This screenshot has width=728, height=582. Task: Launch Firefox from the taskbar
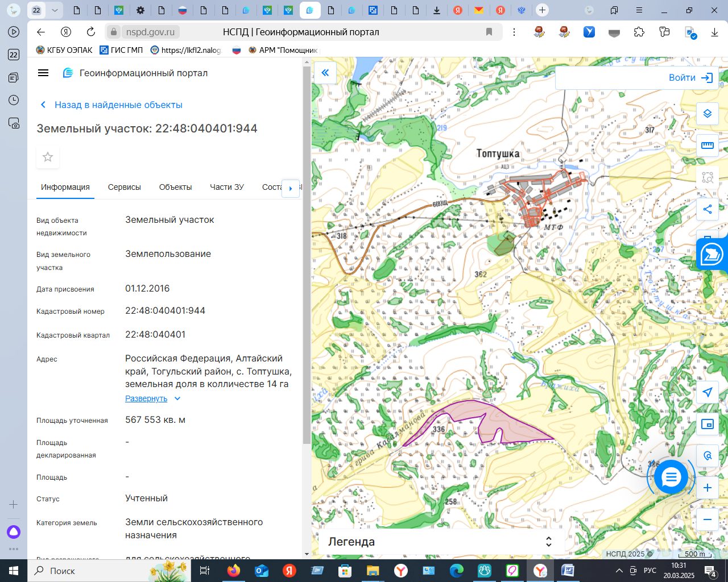pyautogui.click(x=234, y=571)
